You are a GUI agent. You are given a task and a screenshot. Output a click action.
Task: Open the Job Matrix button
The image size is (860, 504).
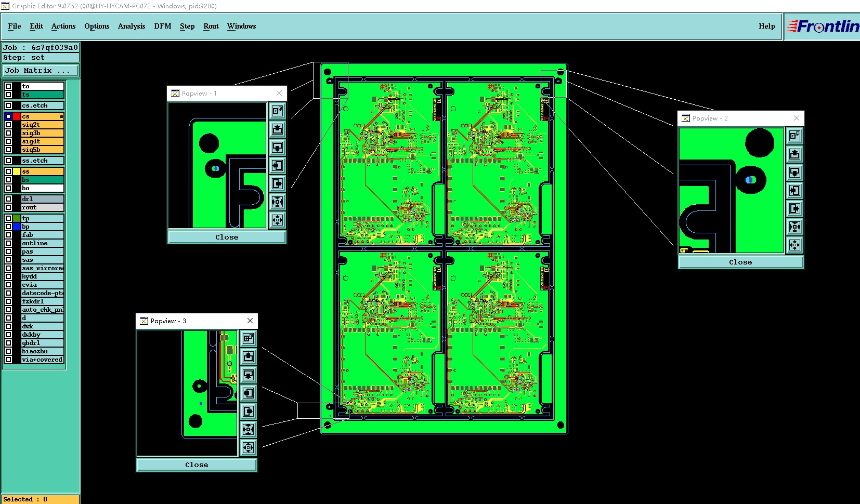click(41, 70)
